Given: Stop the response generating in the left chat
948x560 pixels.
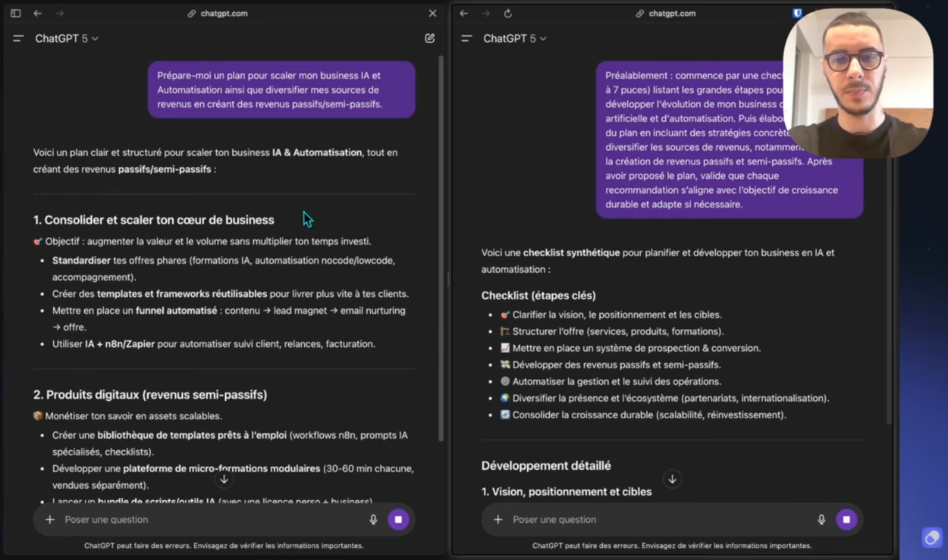Looking at the screenshot, I should (398, 519).
